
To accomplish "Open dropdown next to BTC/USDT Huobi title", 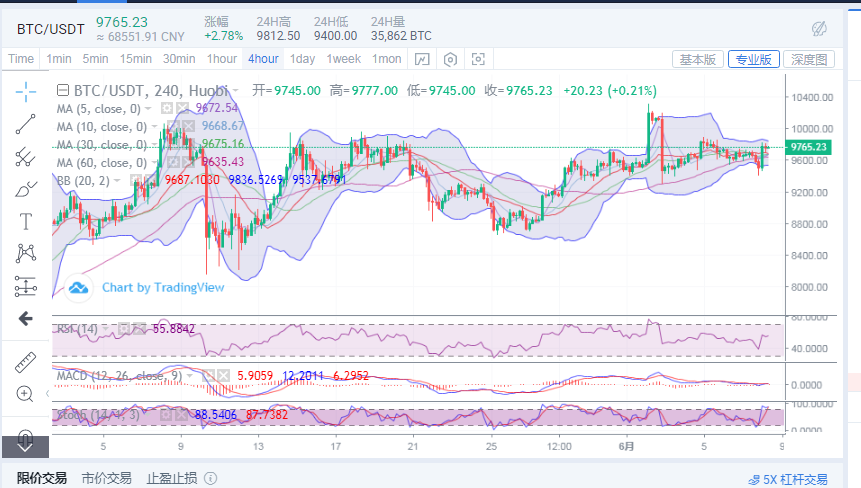I will (x=237, y=90).
